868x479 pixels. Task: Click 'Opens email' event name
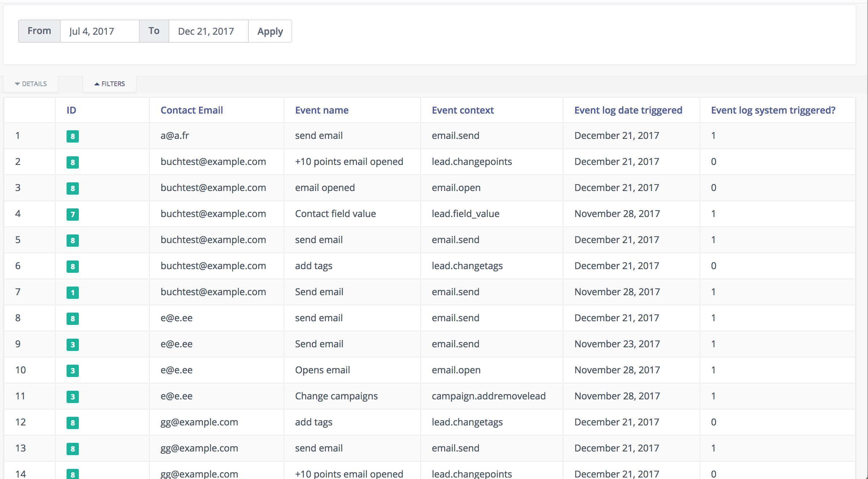pyautogui.click(x=322, y=370)
